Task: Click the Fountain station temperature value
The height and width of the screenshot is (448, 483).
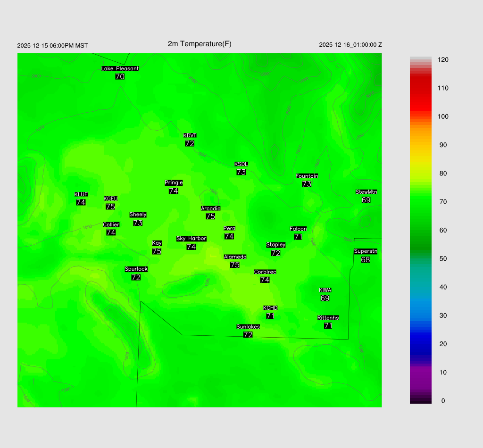Action: [307, 184]
